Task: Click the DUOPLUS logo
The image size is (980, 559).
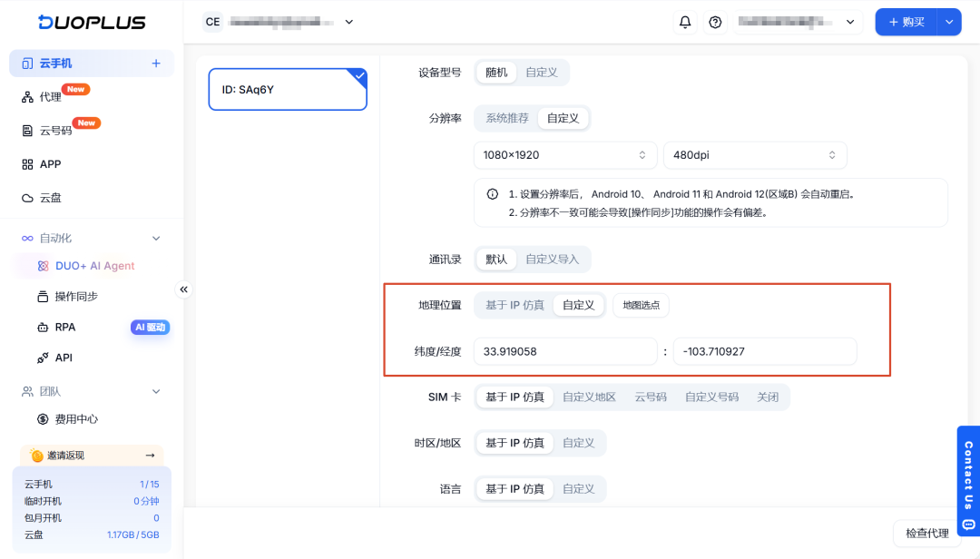Action: (x=92, y=23)
